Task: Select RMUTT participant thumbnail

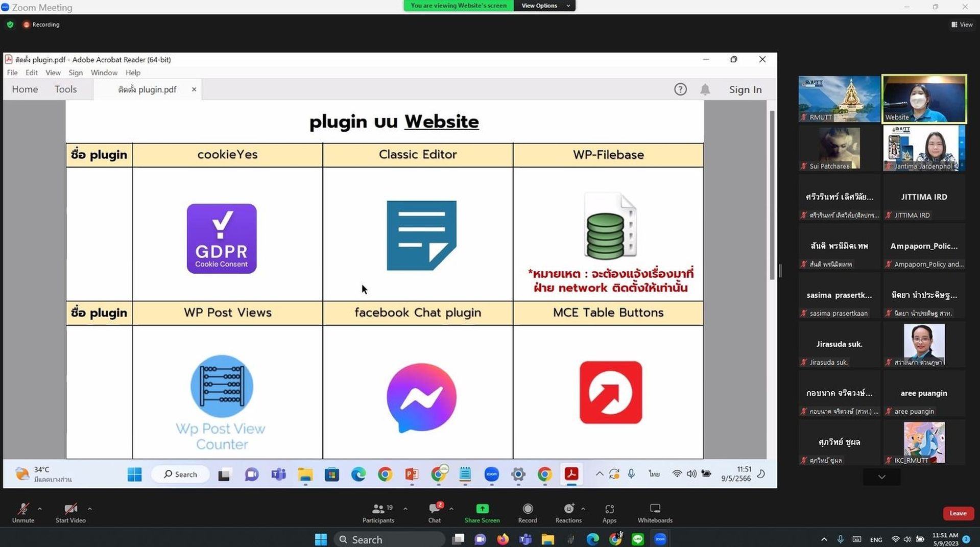Action: click(x=839, y=99)
